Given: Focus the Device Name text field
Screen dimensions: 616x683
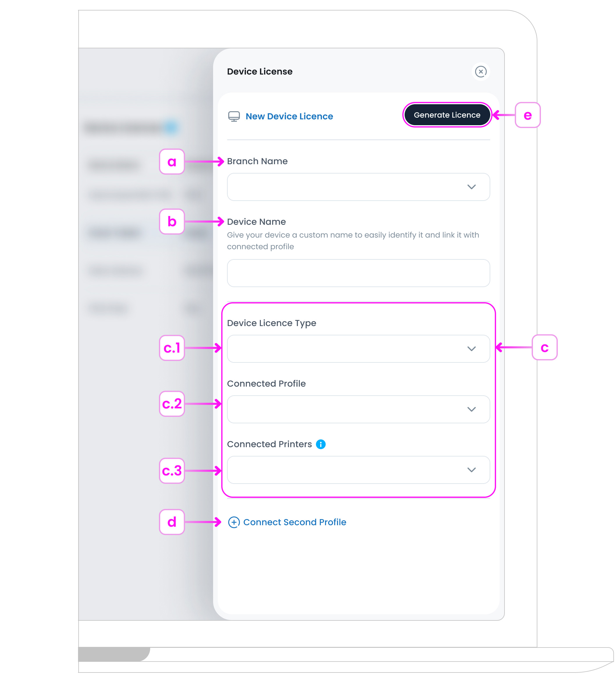Looking at the screenshot, I should [x=358, y=273].
